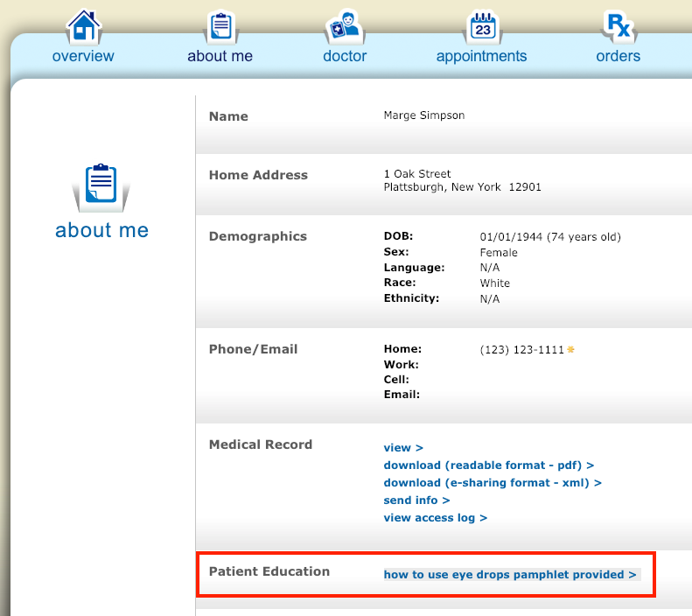The height and width of the screenshot is (616, 692).
Task: Download medical record in readable pdf format
Action: (488, 465)
